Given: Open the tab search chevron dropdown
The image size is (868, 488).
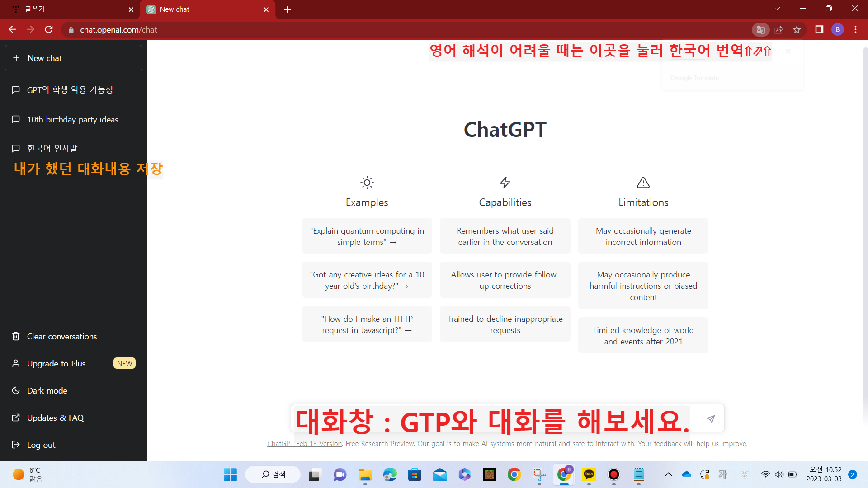Looking at the screenshot, I should tap(777, 8).
